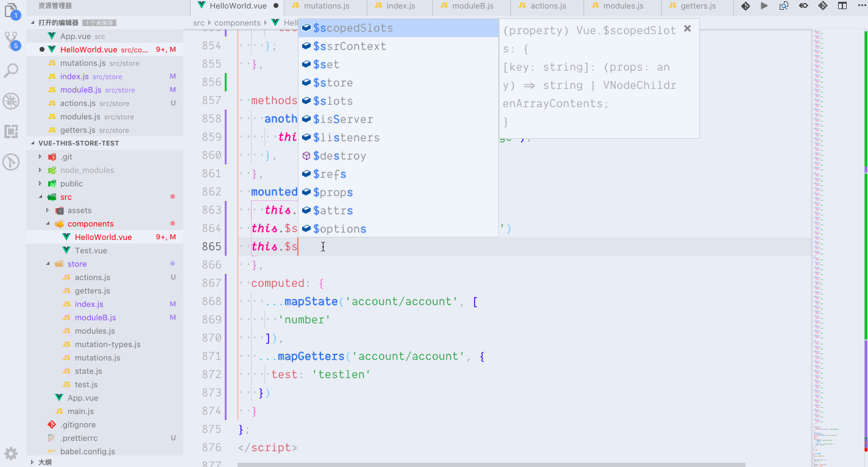868x467 pixels.
Task: Click the unsaved dot on the HelloWorld.vue tab
Action: tap(276, 6)
